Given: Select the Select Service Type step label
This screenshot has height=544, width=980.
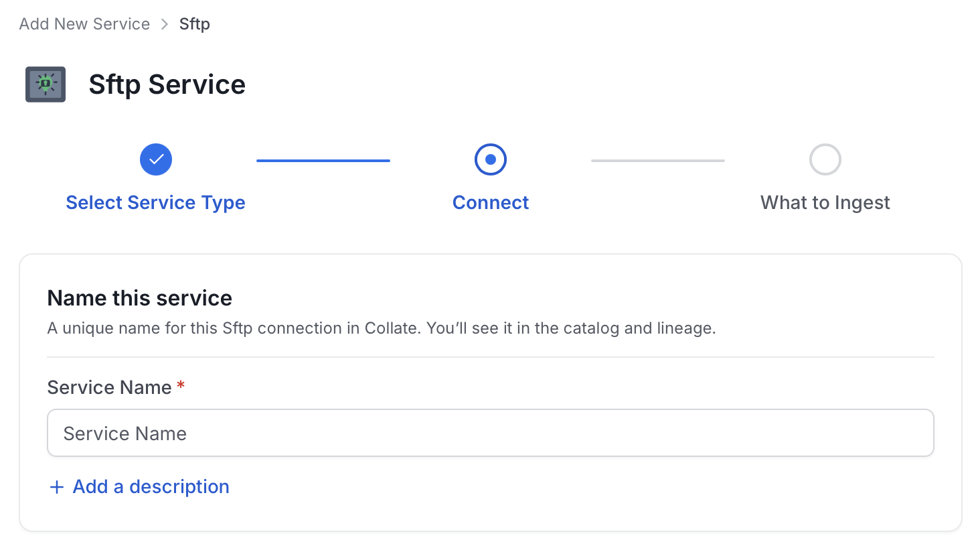Looking at the screenshot, I should click(156, 202).
